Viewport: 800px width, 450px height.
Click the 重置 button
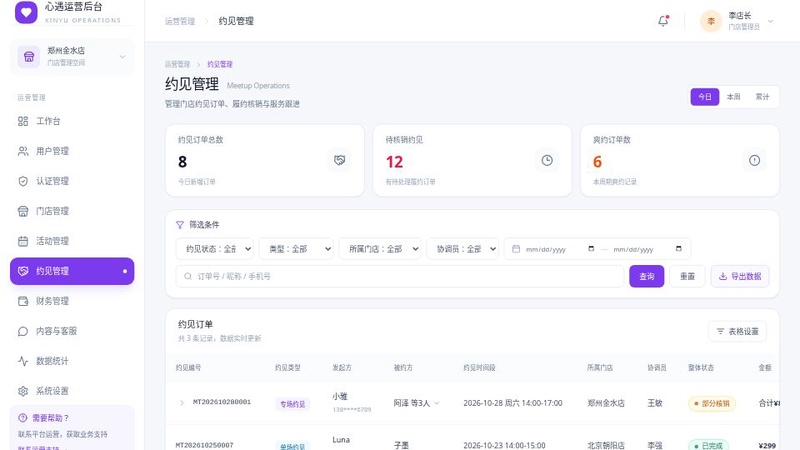click(x=687, y=277)
